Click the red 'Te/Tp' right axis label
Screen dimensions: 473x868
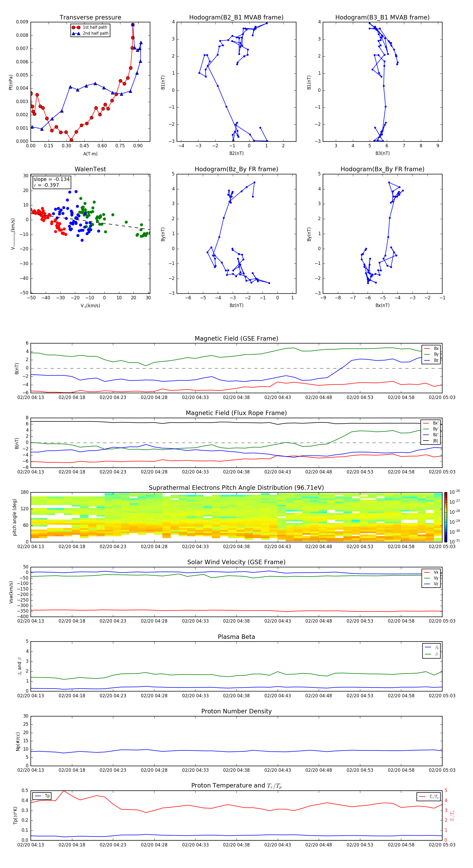pyautogui.click(x=453, y=815)
